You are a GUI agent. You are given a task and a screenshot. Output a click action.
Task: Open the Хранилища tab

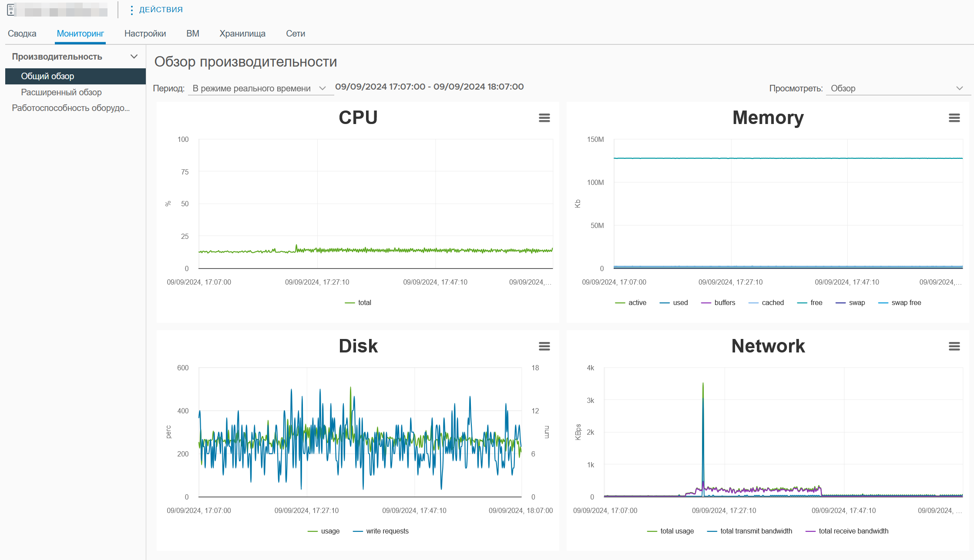point(242,34)
